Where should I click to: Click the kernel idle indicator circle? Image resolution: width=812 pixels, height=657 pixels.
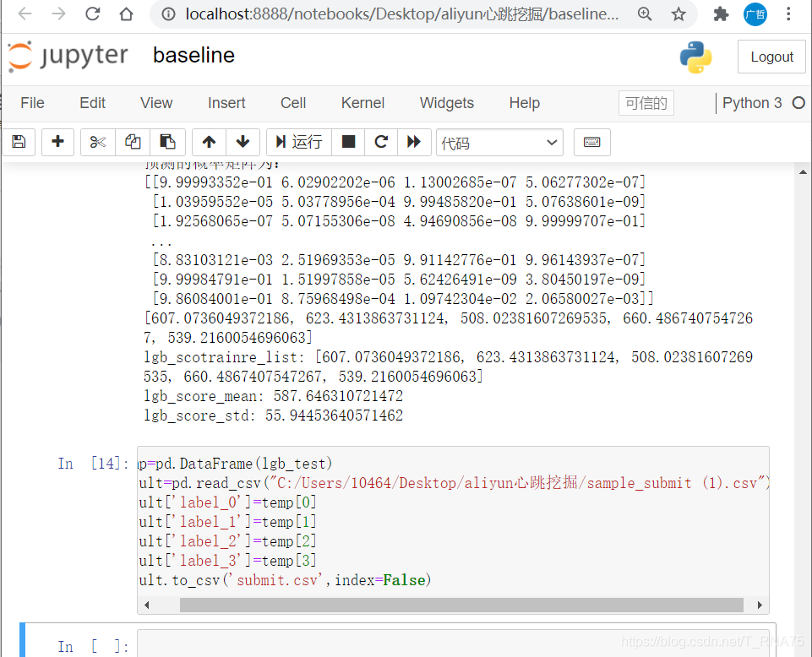pos(798,103)
